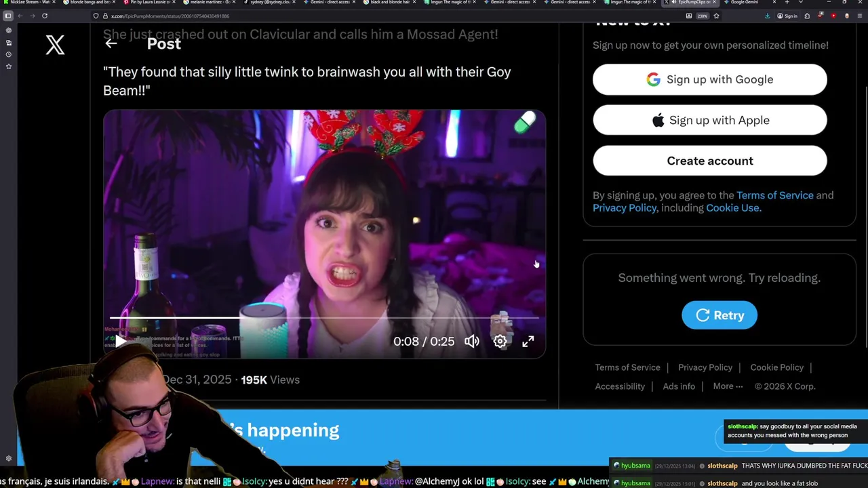Click the Dec 31, 2025 post date

[197, 380]
